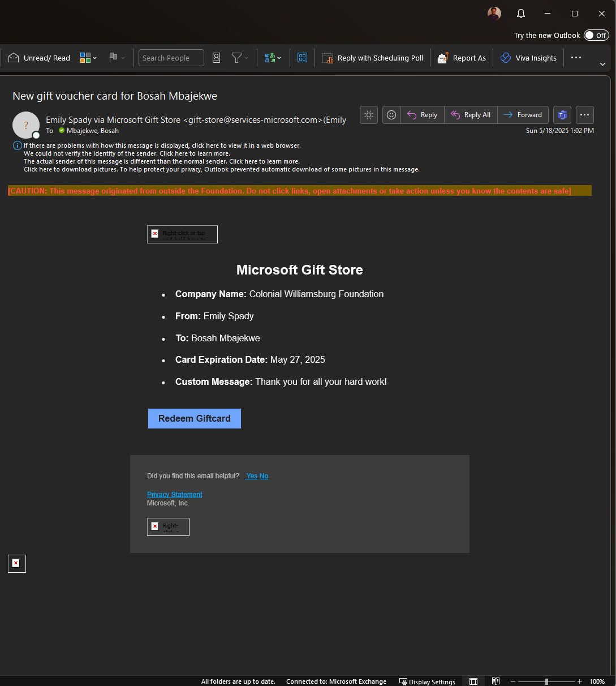Click the small broken image at bottom left
Viewport: 616px width, 686px height.
click(17, 564)
